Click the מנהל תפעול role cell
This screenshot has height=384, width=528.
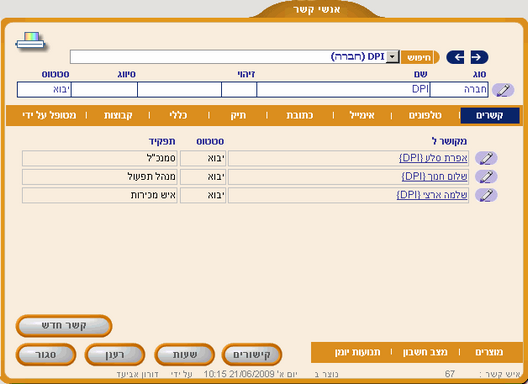coord(100,177)
